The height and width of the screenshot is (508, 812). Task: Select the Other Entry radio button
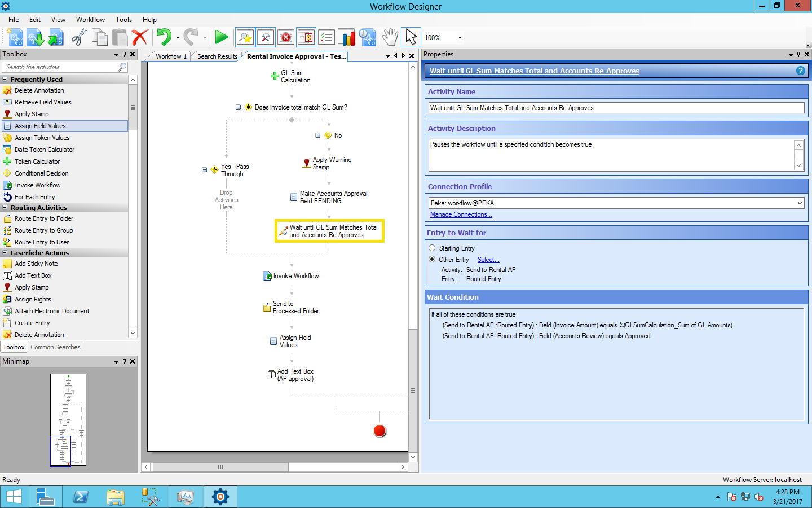(432, 259)
